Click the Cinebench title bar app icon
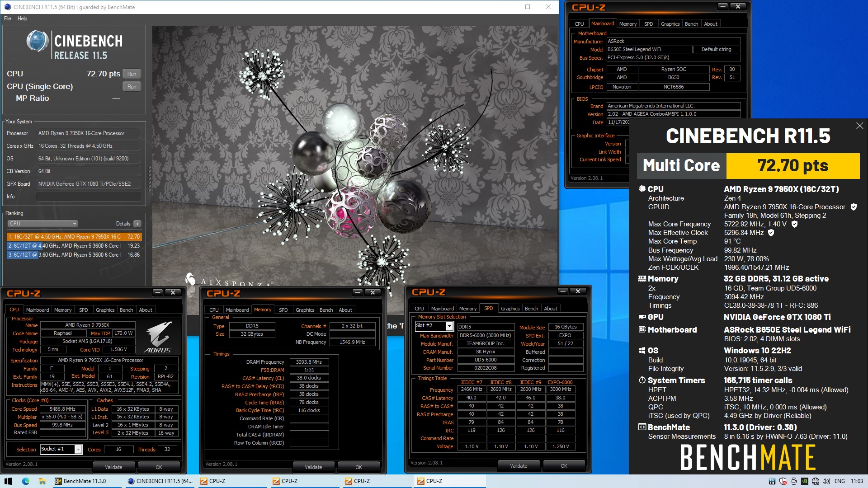 click(x=8, y=7)
